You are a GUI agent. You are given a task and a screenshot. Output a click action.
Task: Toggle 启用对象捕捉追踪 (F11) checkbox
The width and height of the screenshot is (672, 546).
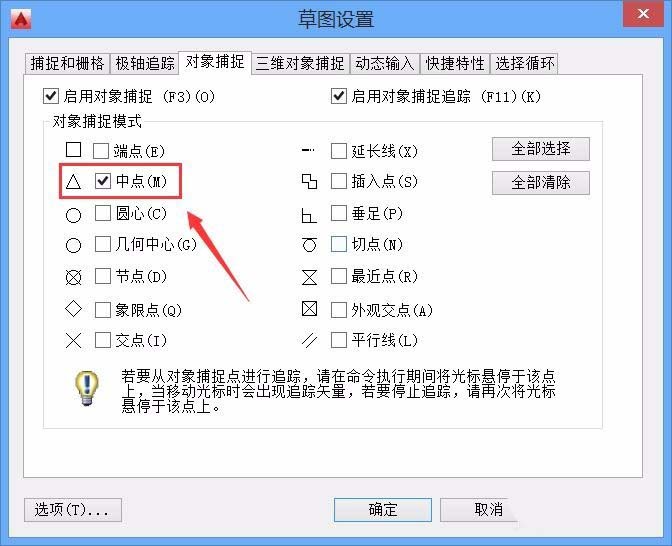339,96
